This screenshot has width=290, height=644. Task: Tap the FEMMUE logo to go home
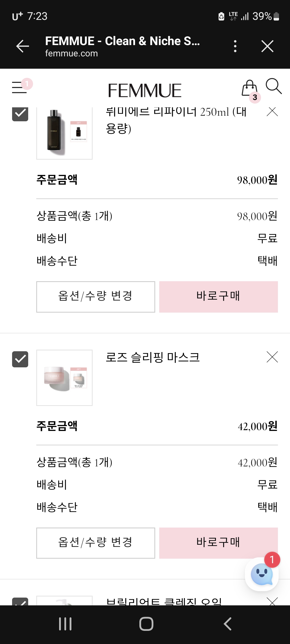(145, 90)
